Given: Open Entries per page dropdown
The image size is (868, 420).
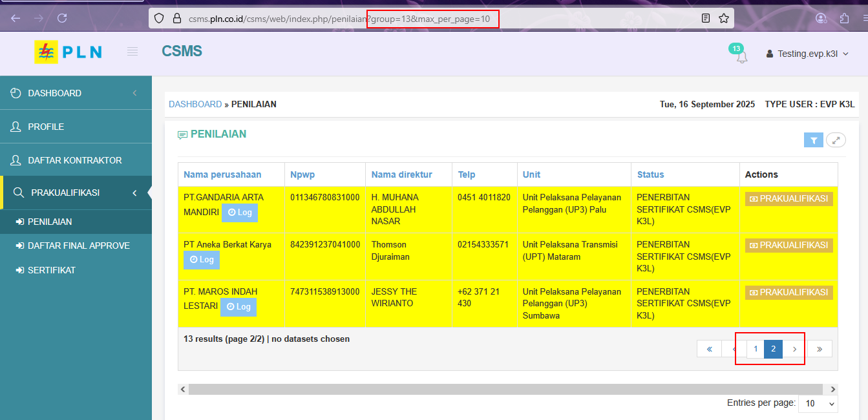Looking at the screenshot, I should pyautogui.click(x=818, y=404).
